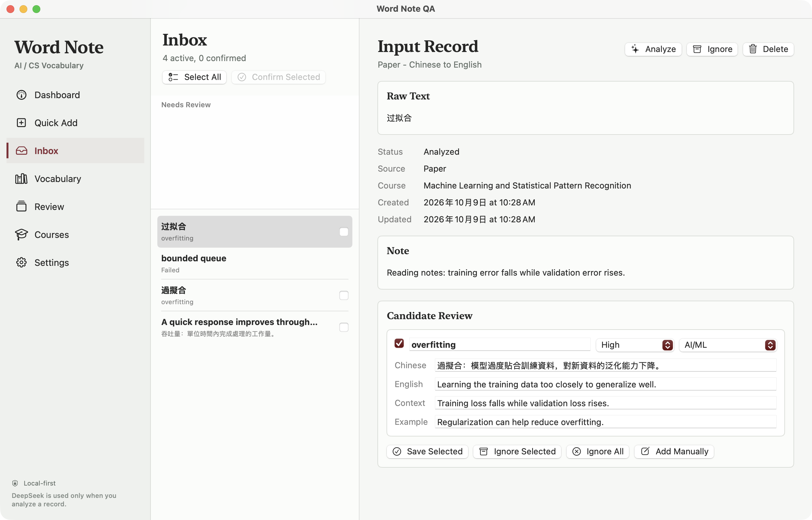Click the Needs Review section header
The width and height of the screenshot is (812, 520).
click(x=186, y=105)
